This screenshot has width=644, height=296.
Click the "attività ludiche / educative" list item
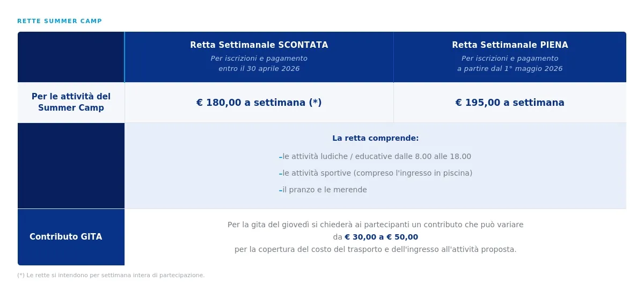[x=377, y=157]
